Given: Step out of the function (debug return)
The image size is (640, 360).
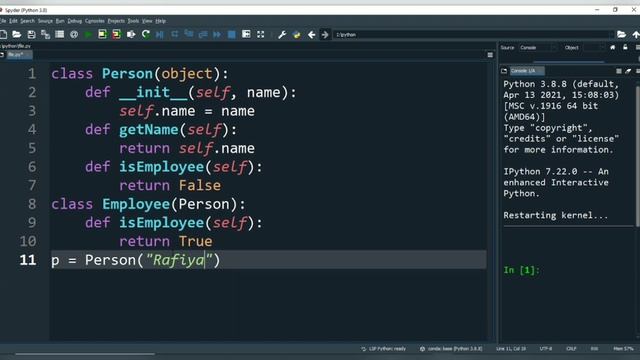Looking at the screenshot, I should (203, 35).
